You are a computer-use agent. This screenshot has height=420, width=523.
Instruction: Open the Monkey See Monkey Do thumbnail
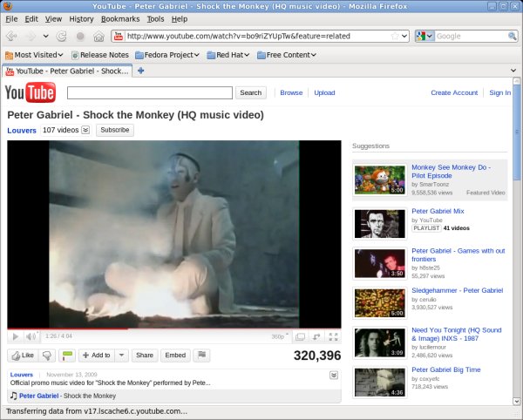pos(379,180)
